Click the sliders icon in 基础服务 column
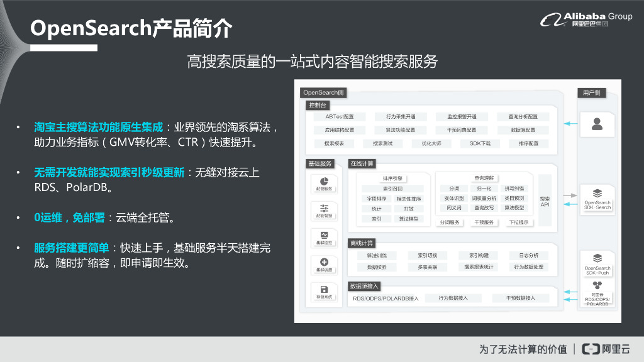This screenshot has height=362, width=644. 324,209
